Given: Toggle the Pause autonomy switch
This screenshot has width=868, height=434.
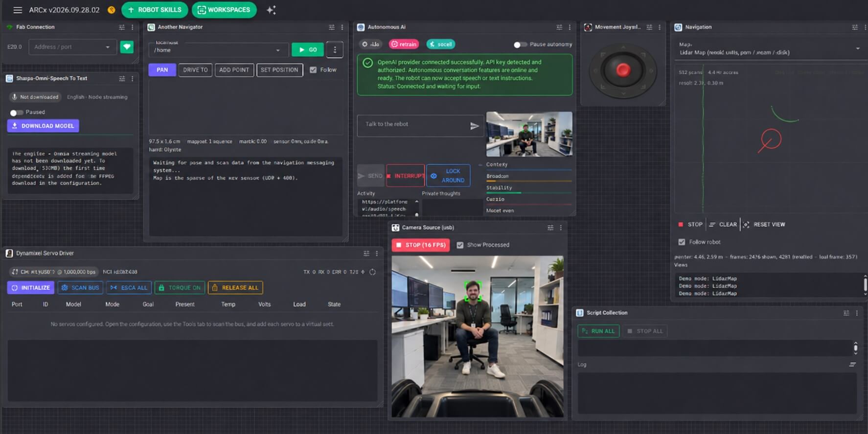Looking at the screenshot, I should [x=520, y=45].
